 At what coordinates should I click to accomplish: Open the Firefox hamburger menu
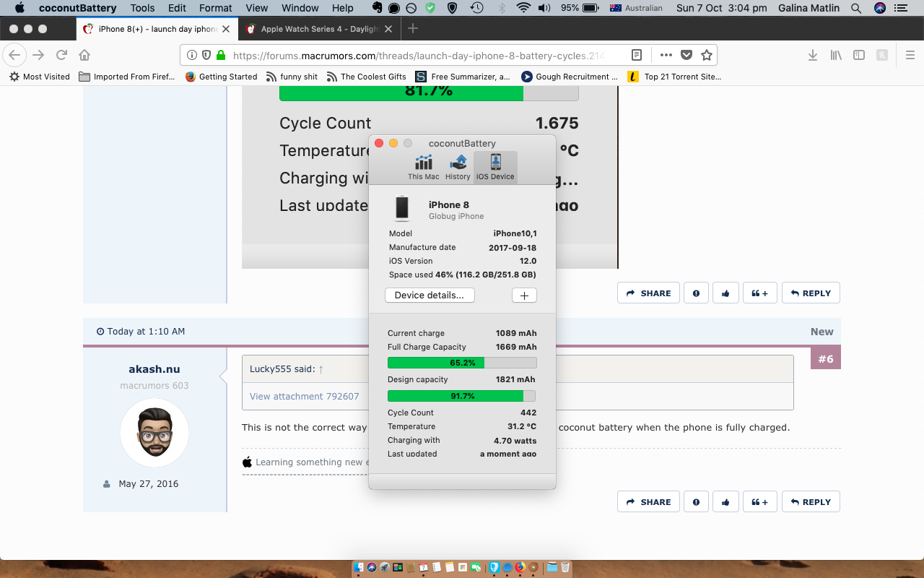point(910,55)
